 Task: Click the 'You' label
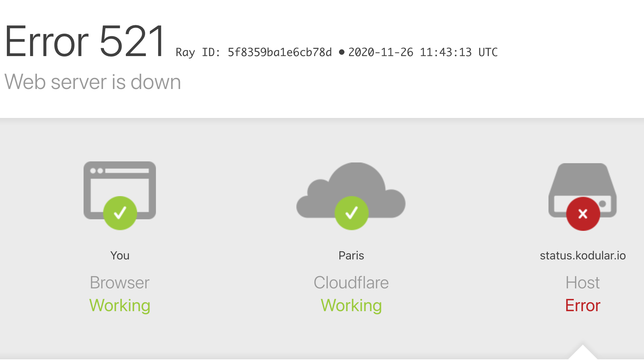click(x=120, y=255)
